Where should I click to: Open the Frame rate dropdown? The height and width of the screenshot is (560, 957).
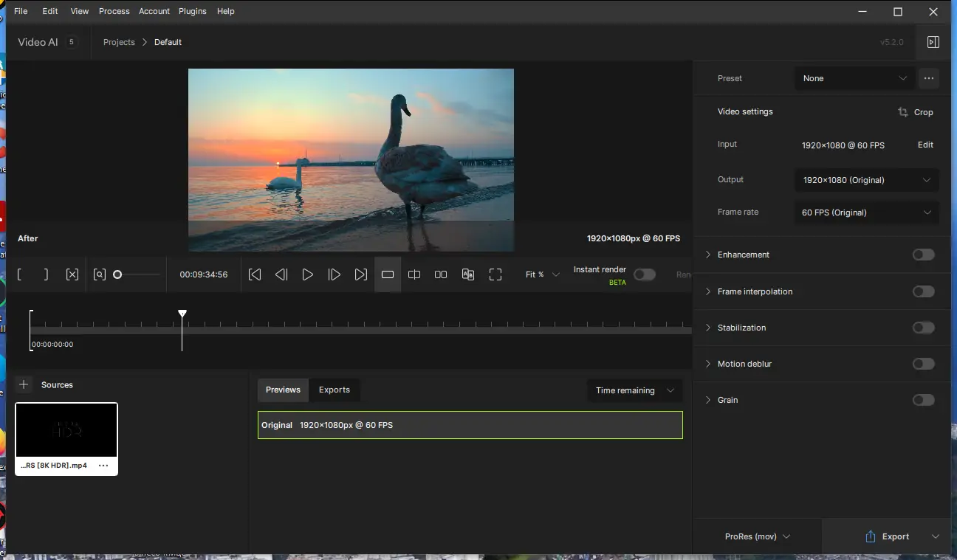[x=866, y=212]
